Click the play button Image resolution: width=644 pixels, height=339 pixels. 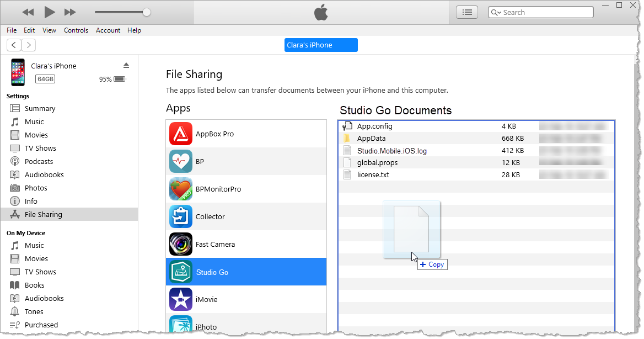coord(49,12)
